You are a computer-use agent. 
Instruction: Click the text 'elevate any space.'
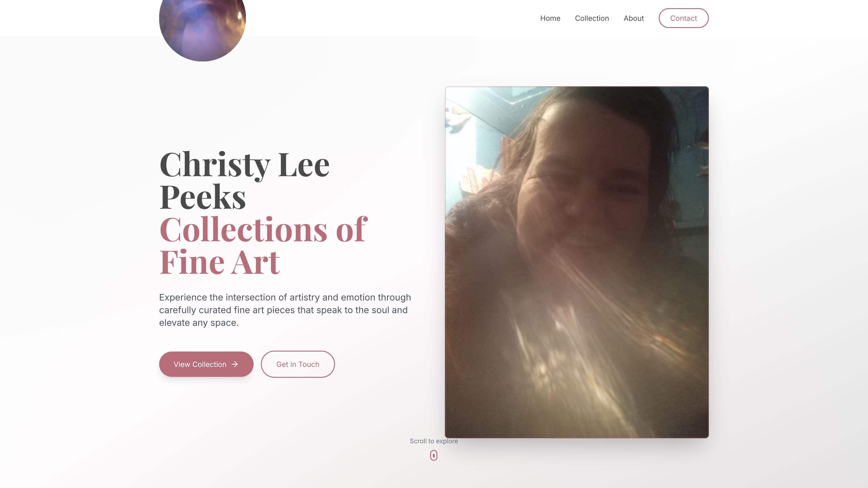tap(199, 323)
